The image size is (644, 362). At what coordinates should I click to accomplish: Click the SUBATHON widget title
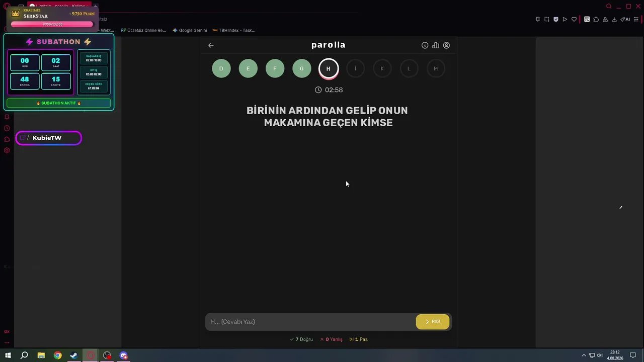coord(59,42)
